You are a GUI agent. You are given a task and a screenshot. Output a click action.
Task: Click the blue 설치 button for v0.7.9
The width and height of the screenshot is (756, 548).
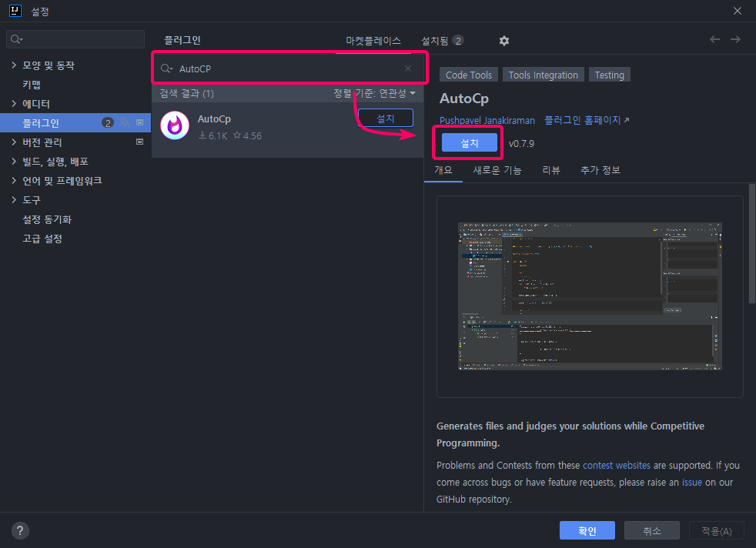click(469, 142)
